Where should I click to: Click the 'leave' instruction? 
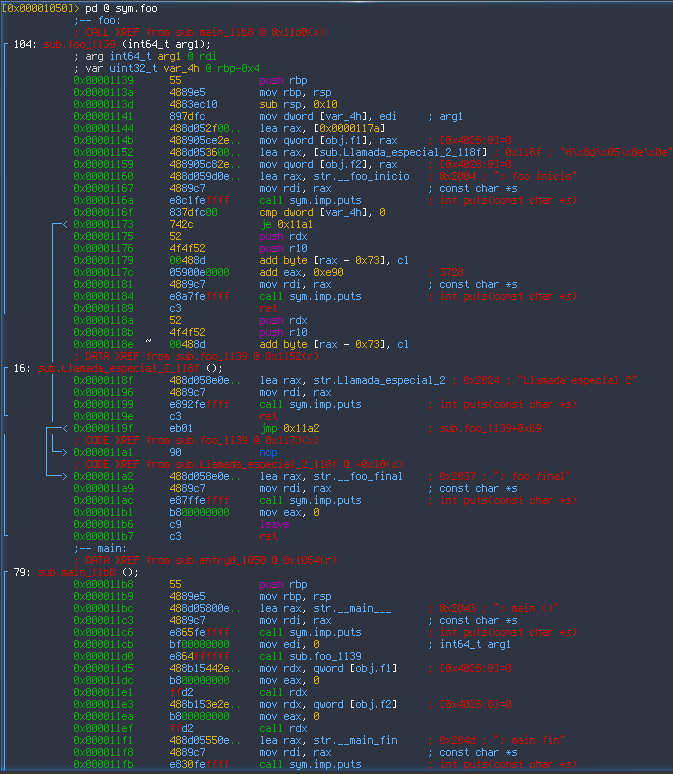click(274, 524)
